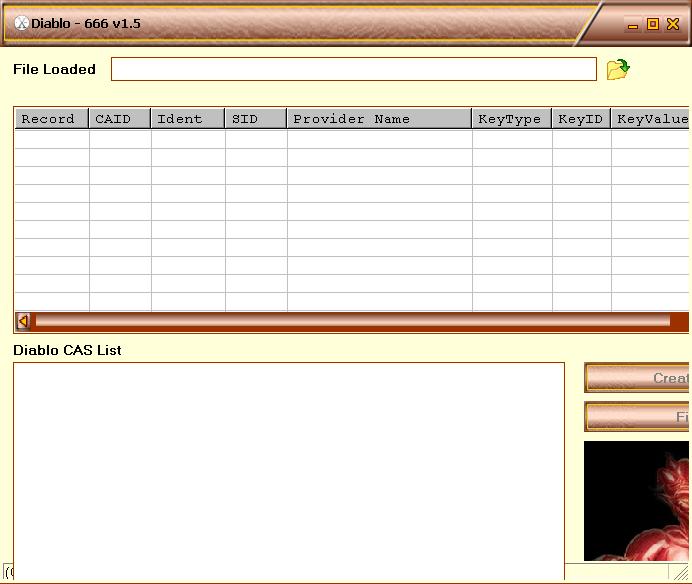Click the partially visible Create button

(x=637, y=378)
